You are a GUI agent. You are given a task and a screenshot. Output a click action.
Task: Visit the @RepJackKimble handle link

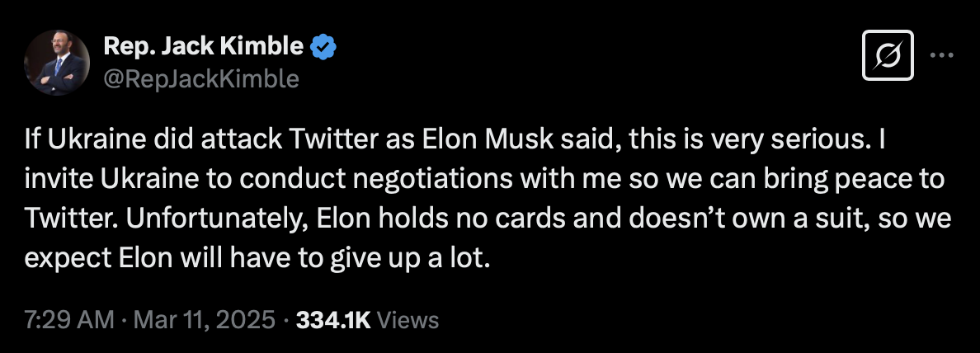[201, 78]
